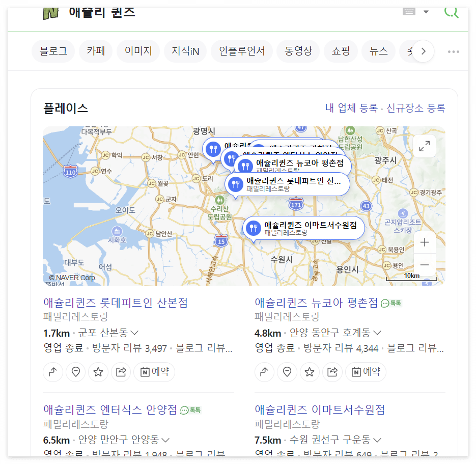The image size is (476, 464).
Task: Switch to the 인플루언서 tab
Action: point(242,51)
